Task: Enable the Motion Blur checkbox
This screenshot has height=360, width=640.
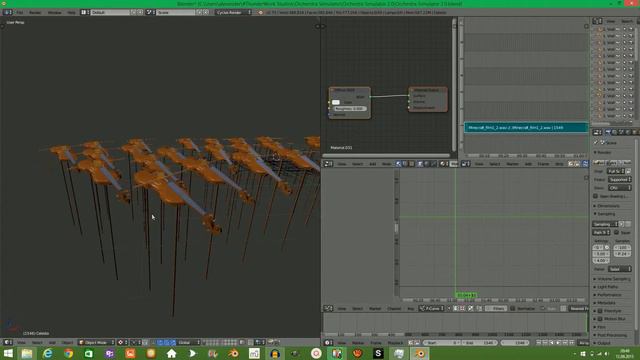Action: pos(600,319)
